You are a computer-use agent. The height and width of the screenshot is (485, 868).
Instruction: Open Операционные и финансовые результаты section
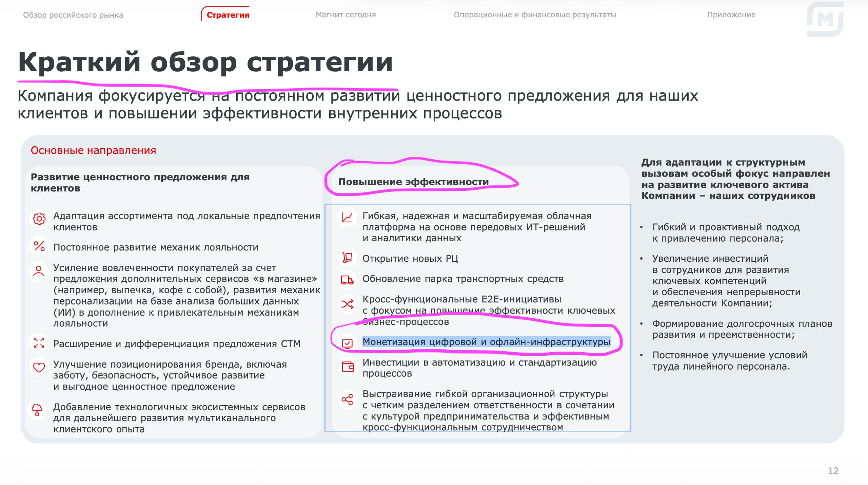tap(535, 15)
